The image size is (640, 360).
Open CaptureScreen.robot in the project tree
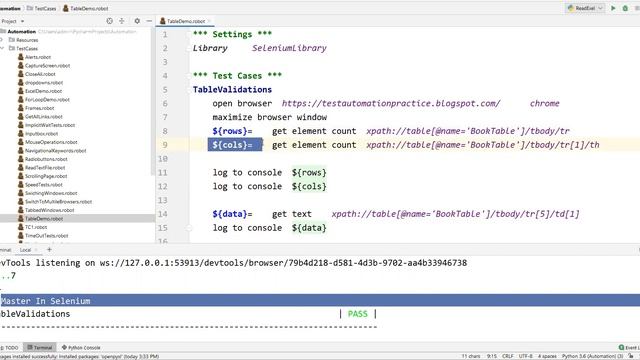click(x=47, y=66)
